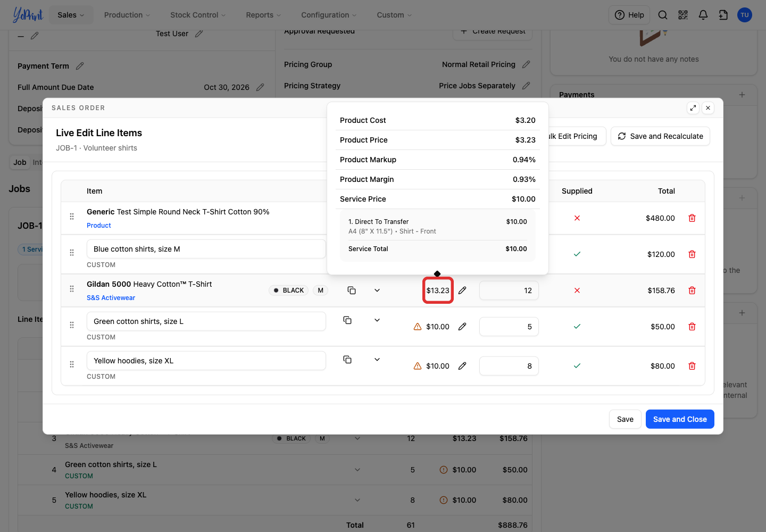The image size is (766, 532).
Task: Duplicate the Yellow hoodies line item
Action: click(347, 360)
